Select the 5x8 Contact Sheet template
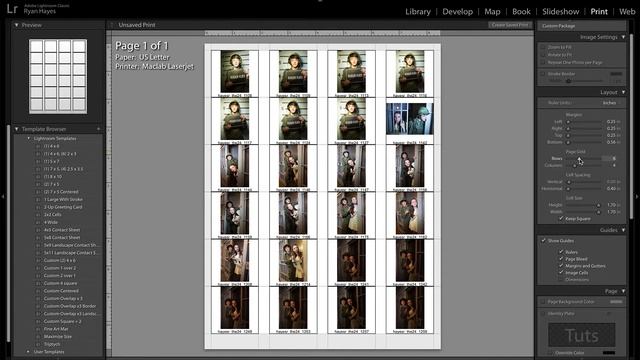Screen dimensions: 640x360 point(62,238)
